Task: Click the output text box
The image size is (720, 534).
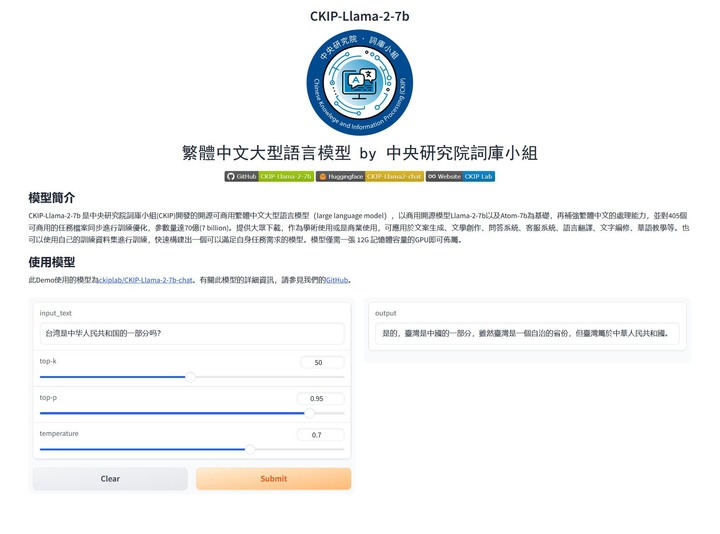Action: [527, 333]
